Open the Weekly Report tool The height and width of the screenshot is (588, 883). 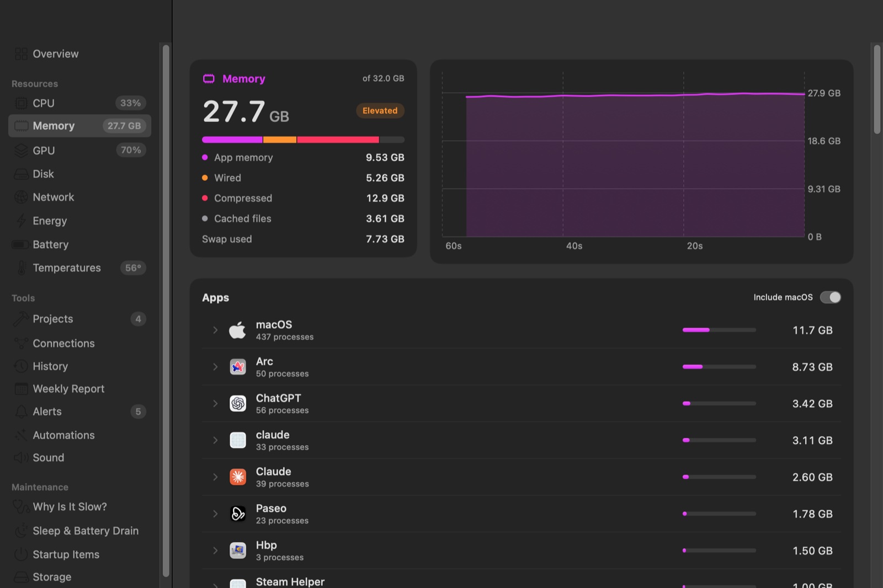coord(79,389)
